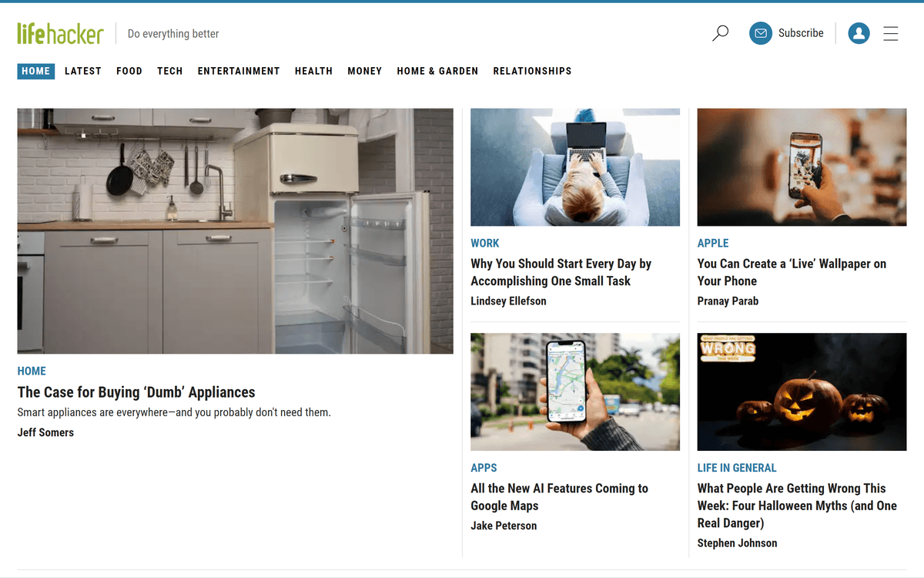
Task: Open the Google Maps AI features article
Action: (559, 496)
